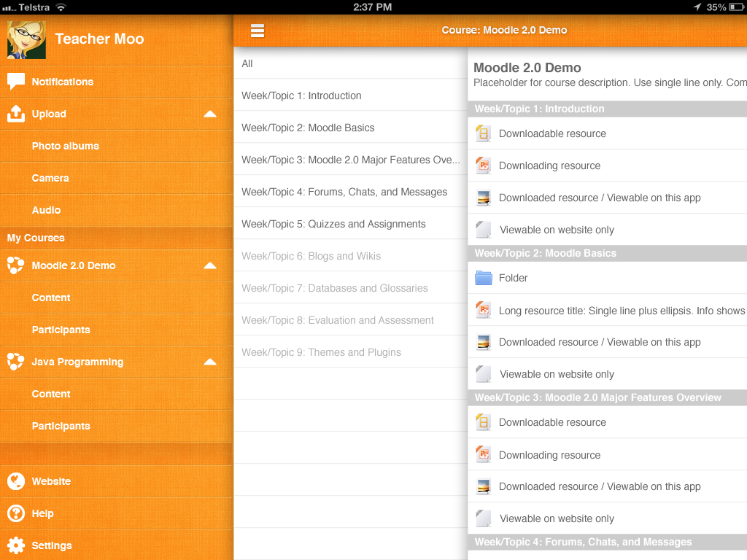This screenshot has width=747, height=560.
Task: Tap blank page icon under Topic 3
Action: click(483, 518)
